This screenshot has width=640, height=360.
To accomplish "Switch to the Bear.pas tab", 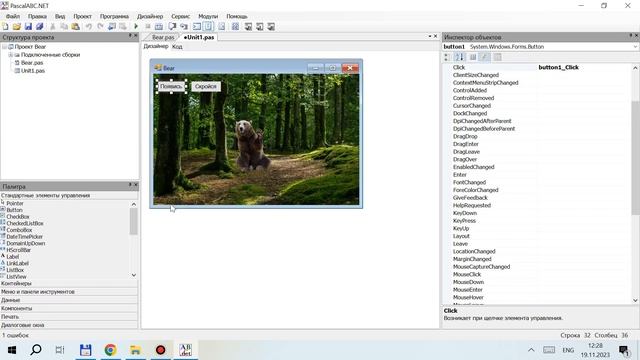I will pos(163,37).
